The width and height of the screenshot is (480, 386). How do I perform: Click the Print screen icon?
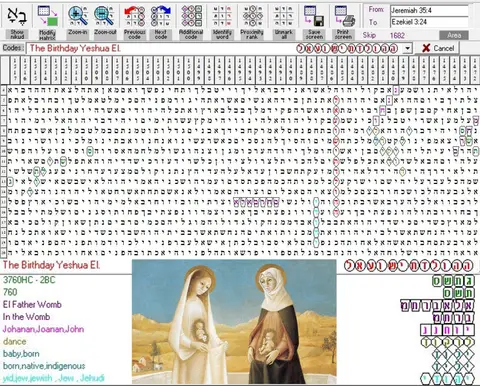[345, 16]
